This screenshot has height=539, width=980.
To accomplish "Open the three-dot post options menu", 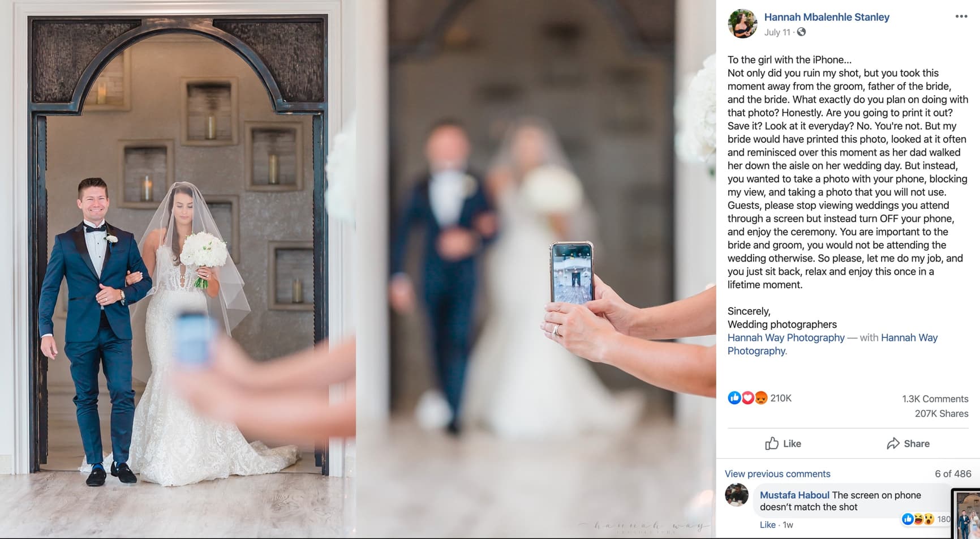I will point(961,16).
